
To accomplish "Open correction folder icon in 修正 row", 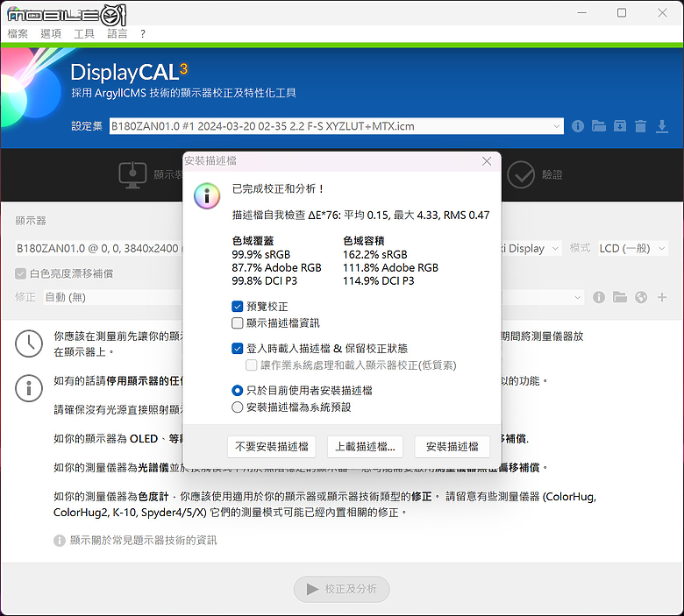I will click(x=619, y=297).
